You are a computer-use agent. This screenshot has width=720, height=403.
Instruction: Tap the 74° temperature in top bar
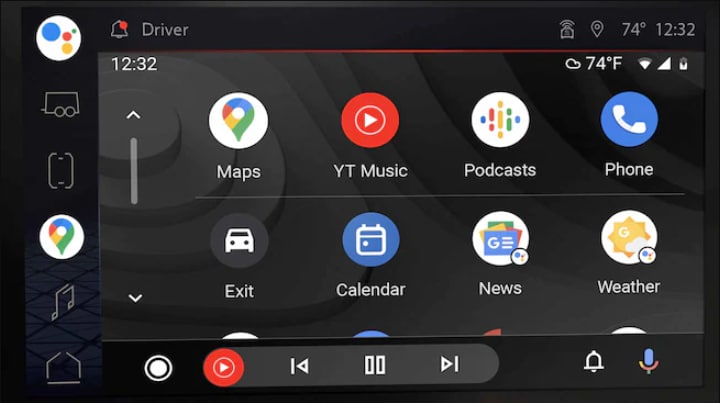pyautogui.click(x=634, y=30)
